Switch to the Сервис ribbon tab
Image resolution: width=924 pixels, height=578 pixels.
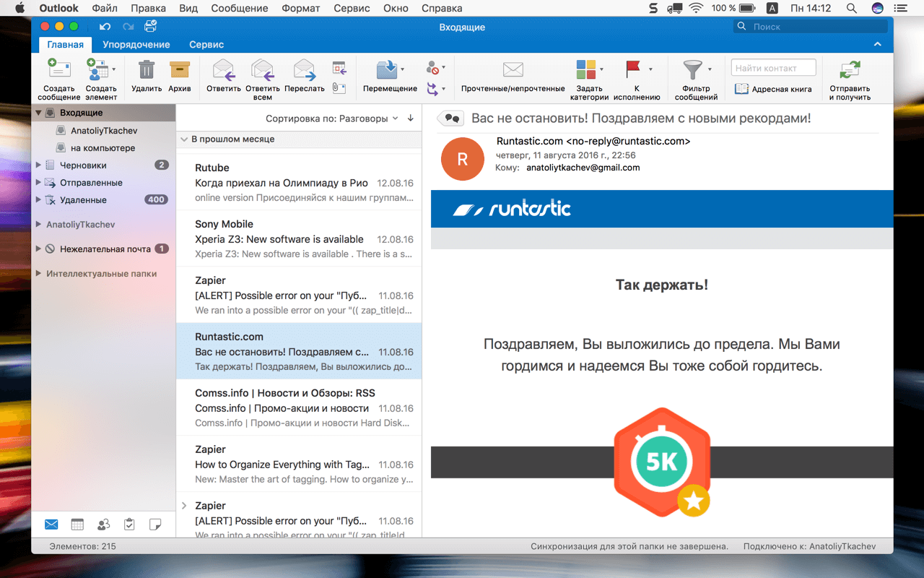[206, 45]
